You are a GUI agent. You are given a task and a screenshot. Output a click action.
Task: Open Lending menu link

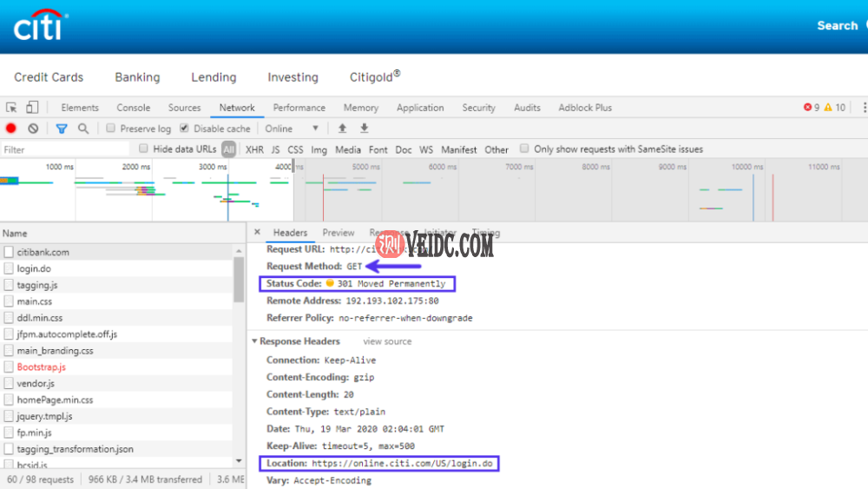tap(214, 77)
